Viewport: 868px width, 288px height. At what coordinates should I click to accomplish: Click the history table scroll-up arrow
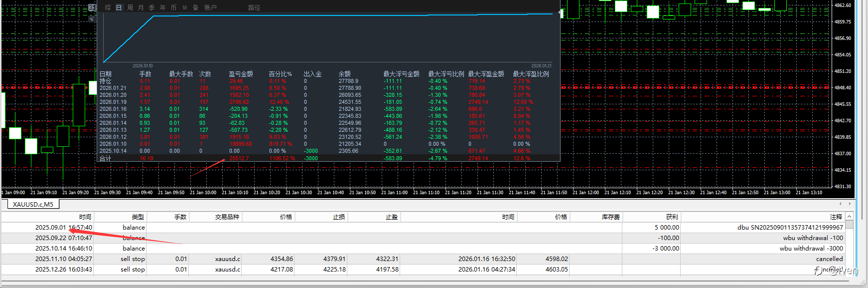click(849, 217)
